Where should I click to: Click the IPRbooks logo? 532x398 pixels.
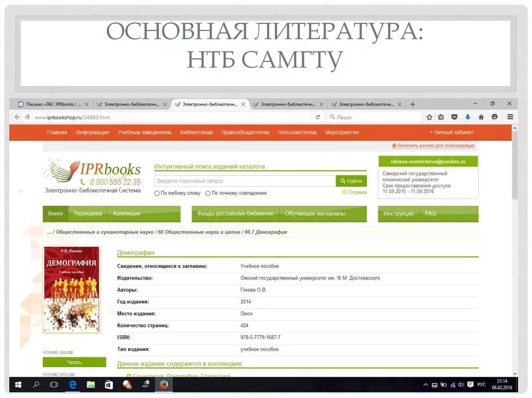pos(92,176)
